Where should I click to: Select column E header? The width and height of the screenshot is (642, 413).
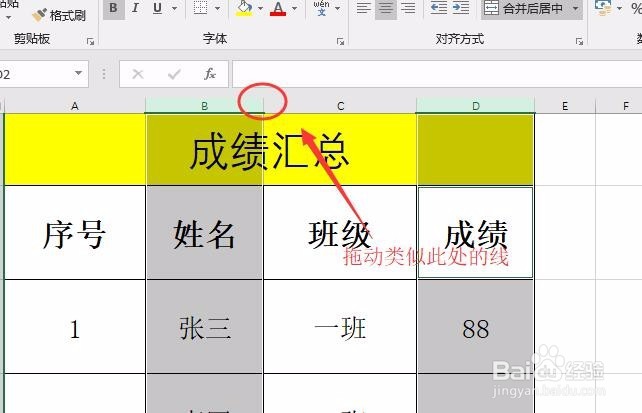[565, 106]
